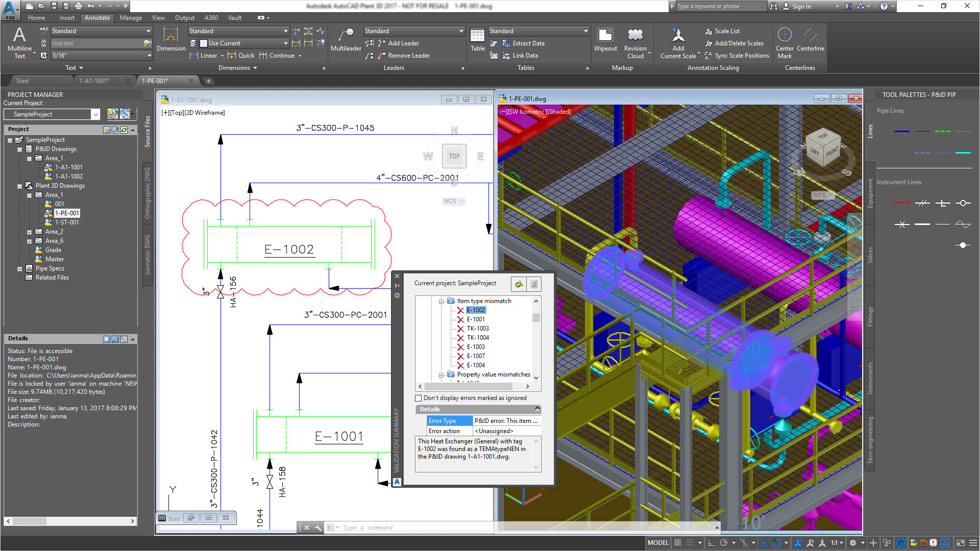Click the Wipeout tool in Markup panel

(x=604, y=41)
